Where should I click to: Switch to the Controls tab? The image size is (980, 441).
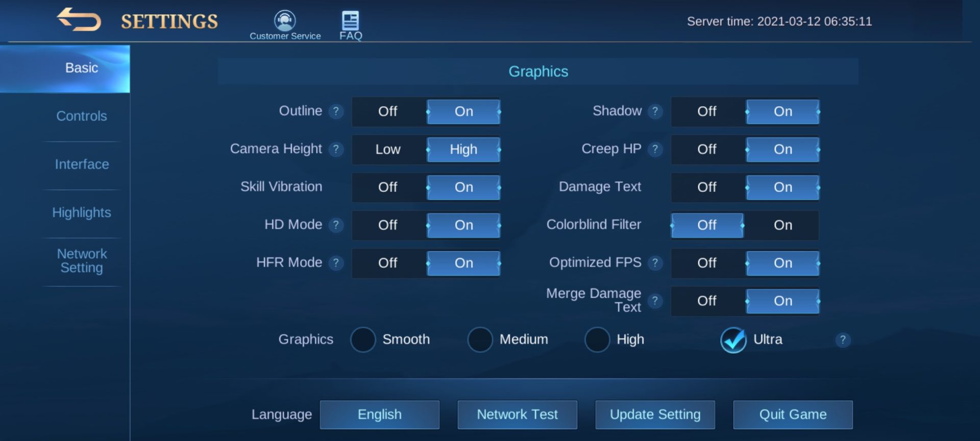coord(82,116)
